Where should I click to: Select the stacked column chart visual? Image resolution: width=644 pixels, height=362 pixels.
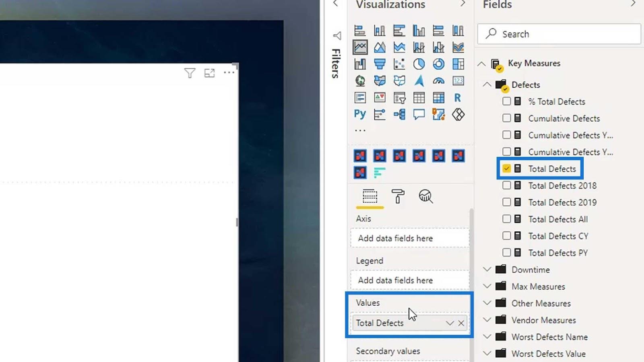(x=380, y=31)
